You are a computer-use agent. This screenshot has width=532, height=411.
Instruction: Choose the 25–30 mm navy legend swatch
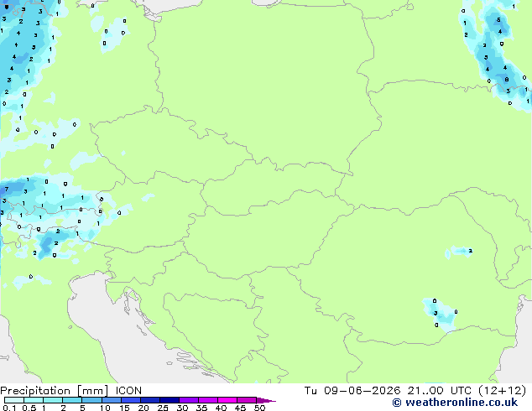(169, 400)
